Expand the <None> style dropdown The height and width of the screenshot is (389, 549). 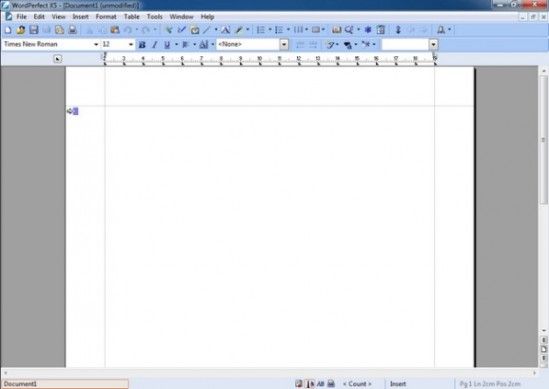coord(284,44)
